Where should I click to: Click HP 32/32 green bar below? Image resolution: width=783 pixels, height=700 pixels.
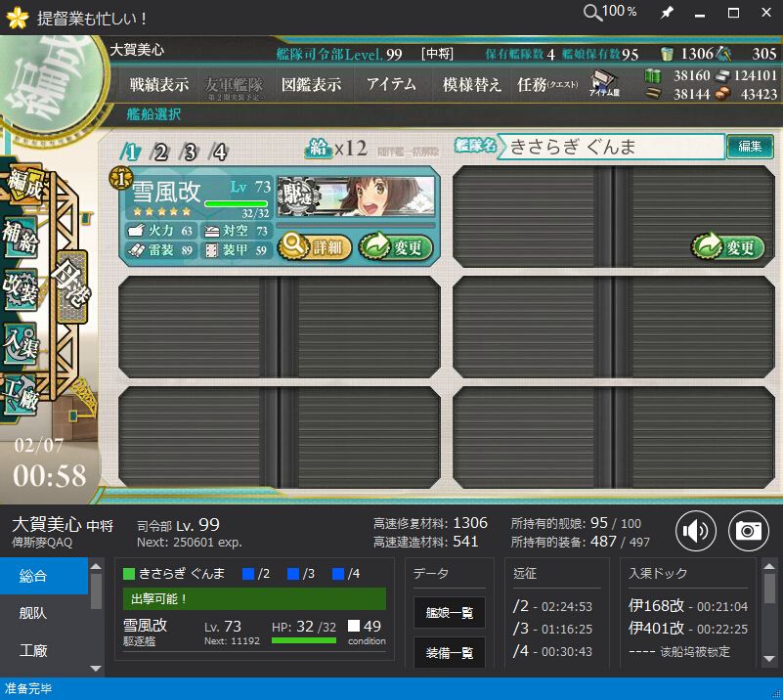304,640
